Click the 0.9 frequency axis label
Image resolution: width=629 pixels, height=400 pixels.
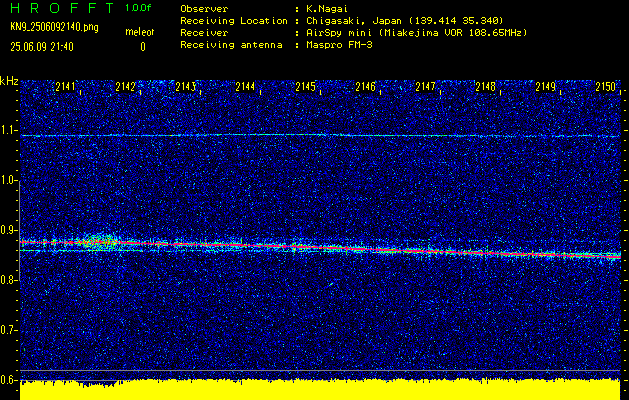8,230
